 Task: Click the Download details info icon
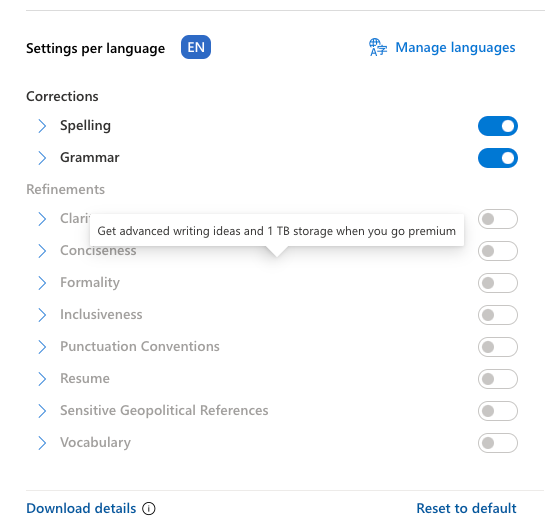pyautogui.click(x=149, y=508)
